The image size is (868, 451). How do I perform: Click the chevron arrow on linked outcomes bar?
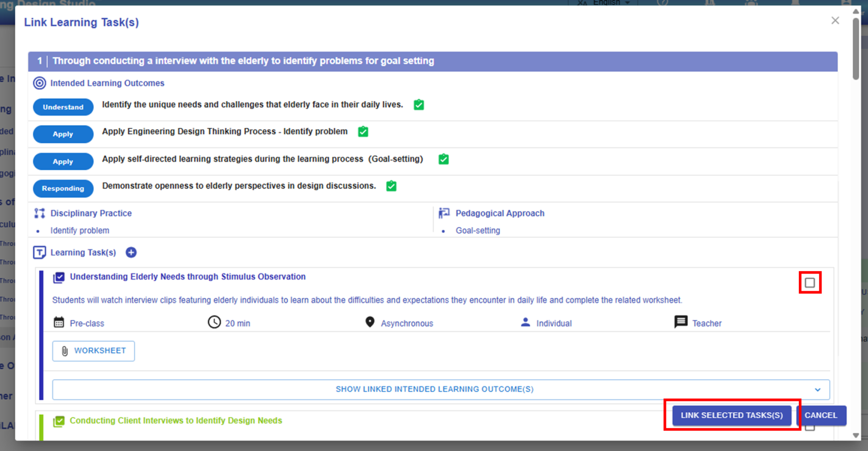click(817, 390)
